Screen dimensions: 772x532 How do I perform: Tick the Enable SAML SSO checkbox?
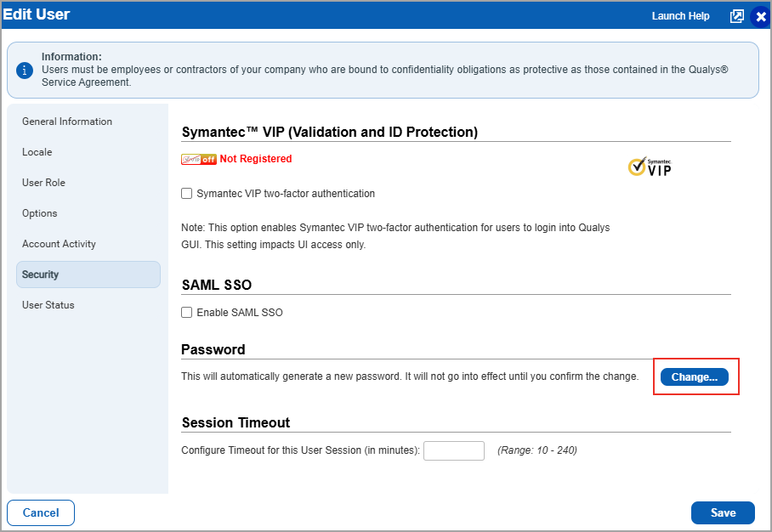click(187, 313)
